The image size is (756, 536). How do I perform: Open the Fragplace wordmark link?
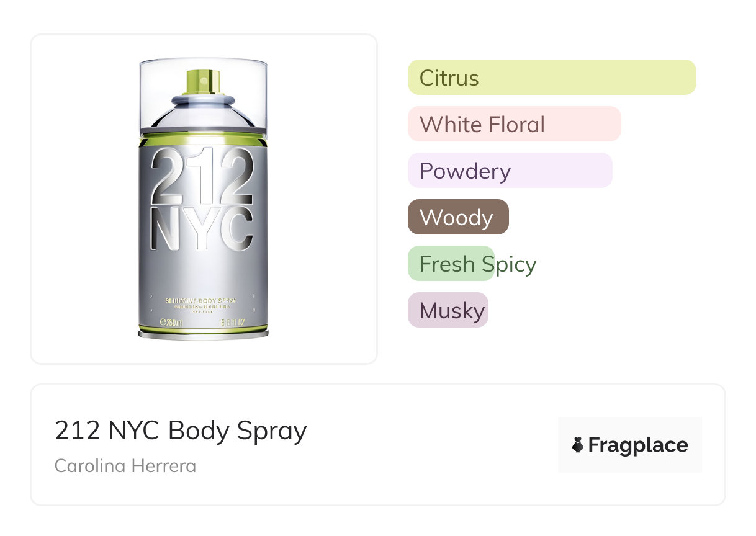point(638,445)
